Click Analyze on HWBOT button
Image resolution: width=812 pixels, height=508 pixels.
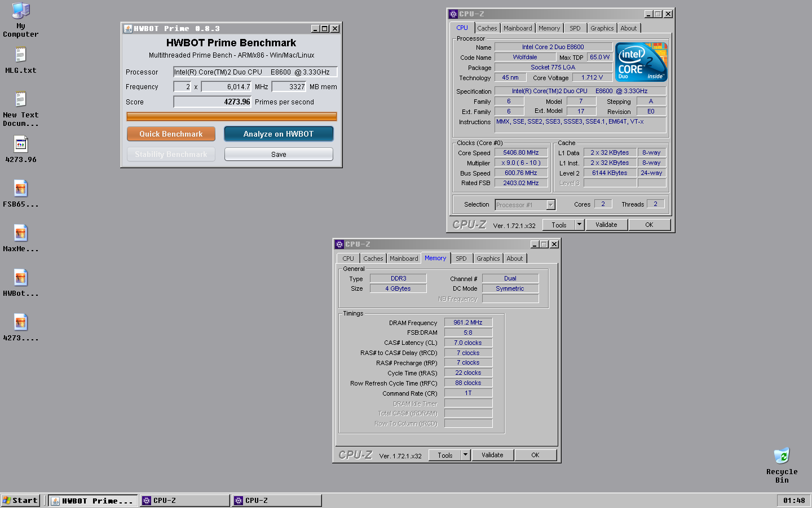pos(279,134)
